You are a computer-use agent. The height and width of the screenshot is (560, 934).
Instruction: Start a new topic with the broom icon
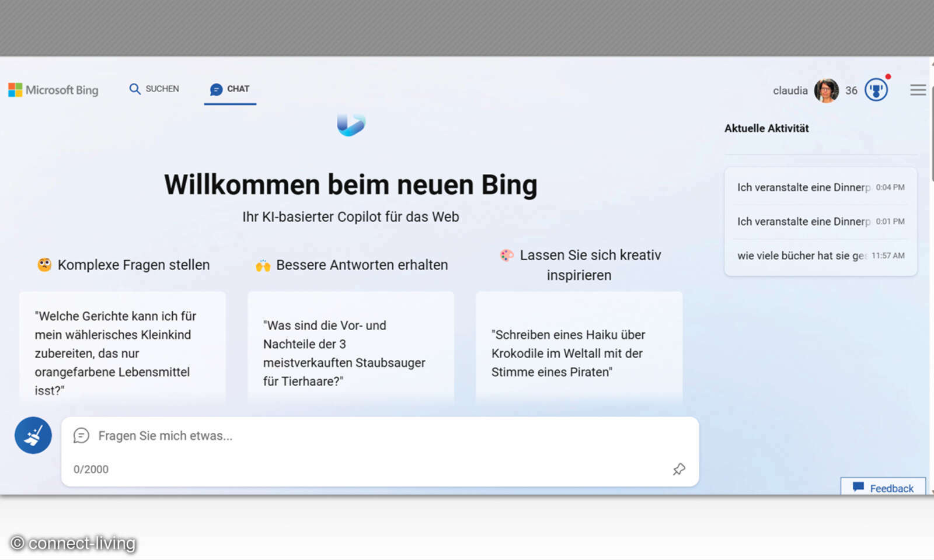(x=33, y=435)
